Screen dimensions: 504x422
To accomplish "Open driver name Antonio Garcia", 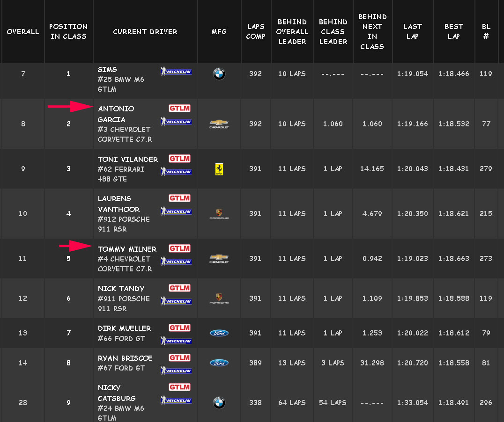I will pos(116,114).
